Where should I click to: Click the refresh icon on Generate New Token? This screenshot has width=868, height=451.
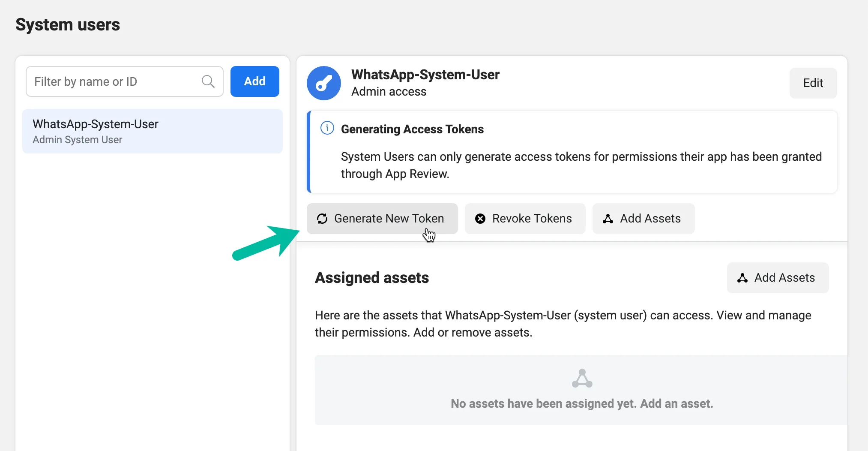[322, 219]
